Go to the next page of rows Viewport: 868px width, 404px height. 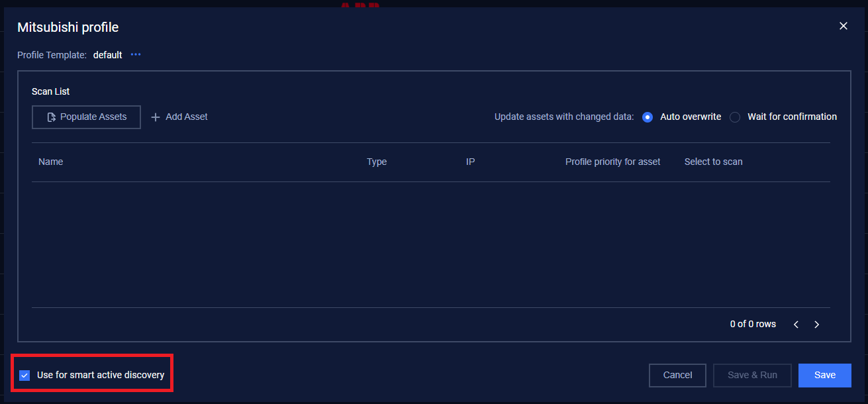[x=817, y=325]
